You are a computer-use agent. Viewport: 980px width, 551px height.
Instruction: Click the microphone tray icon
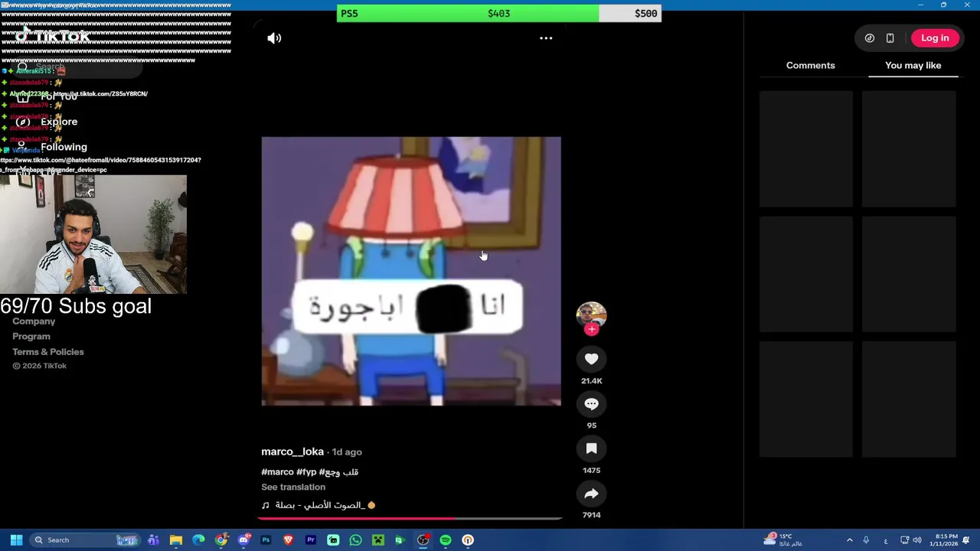click(x=866, y=540)
